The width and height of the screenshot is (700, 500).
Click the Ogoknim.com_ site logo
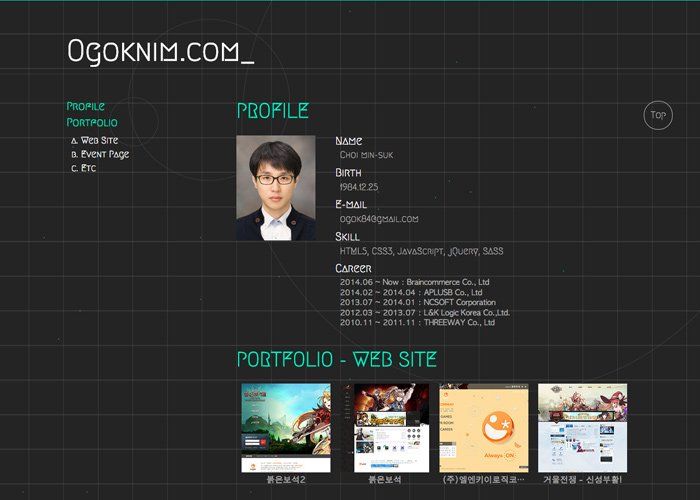tap(161, 52)
